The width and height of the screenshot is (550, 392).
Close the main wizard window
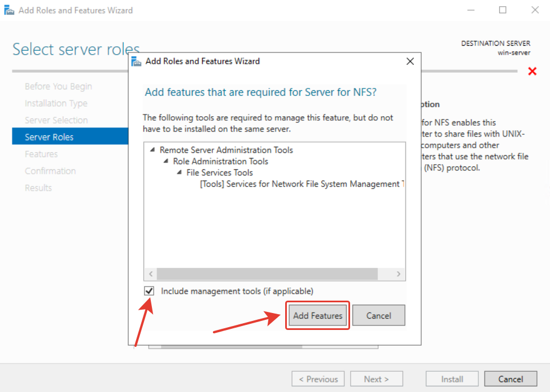pos(535,10)
